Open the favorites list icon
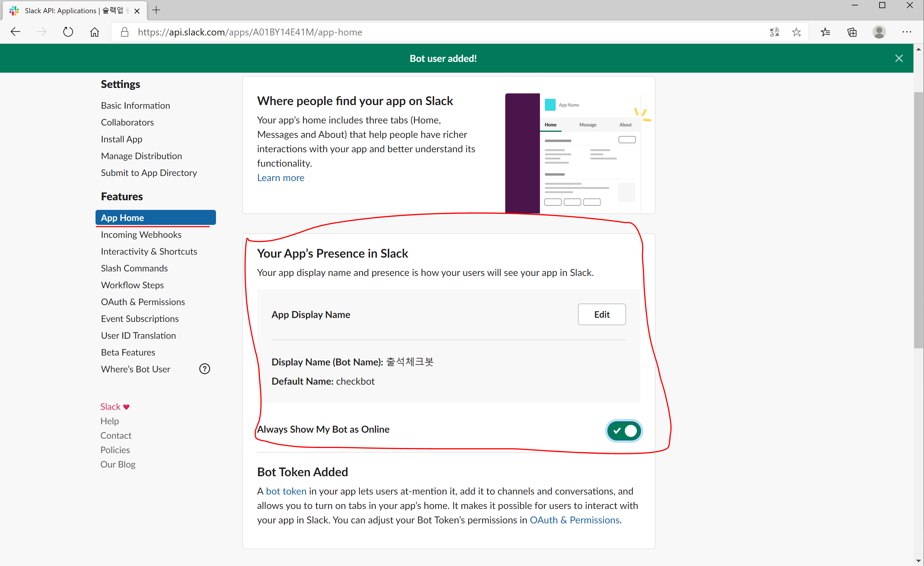Image resolution: width=924 pixels, height=566 pixels. click(825, 32)
